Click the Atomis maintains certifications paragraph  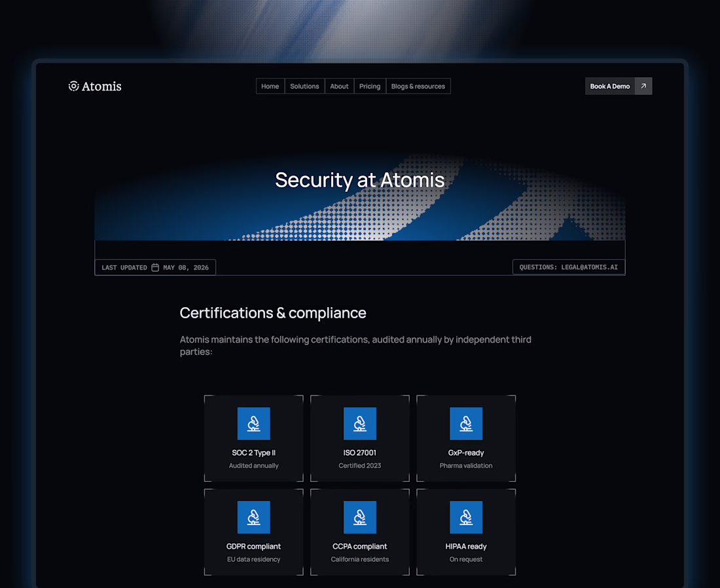click(355, 346)
